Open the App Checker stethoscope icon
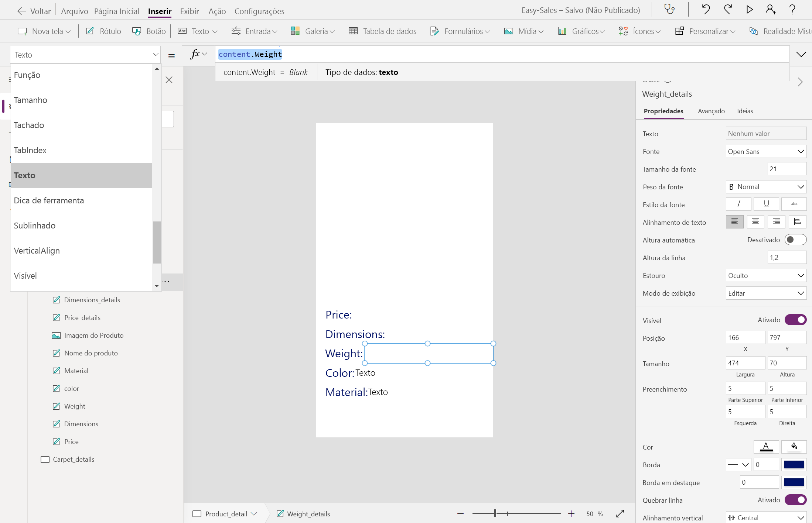Viewport: 812px width, 523px height. coord(669,10)
